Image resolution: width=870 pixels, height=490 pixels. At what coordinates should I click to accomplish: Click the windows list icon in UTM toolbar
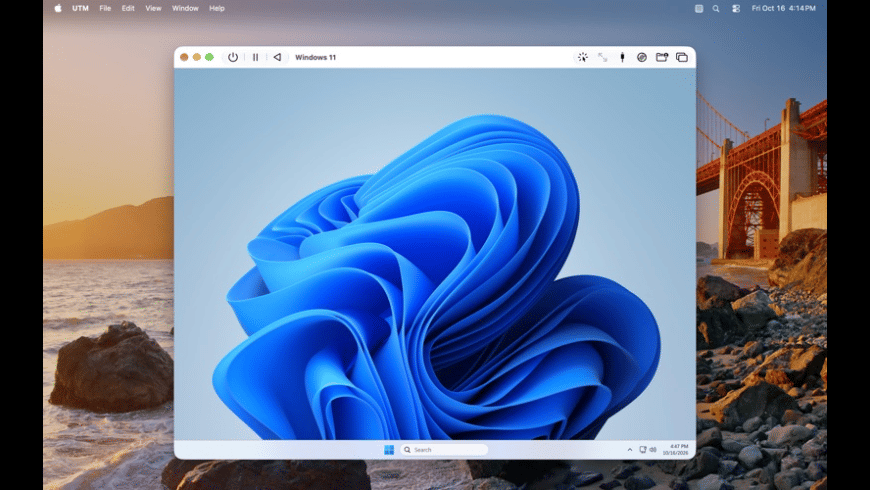pyautogui.click(x=682, y=57)
